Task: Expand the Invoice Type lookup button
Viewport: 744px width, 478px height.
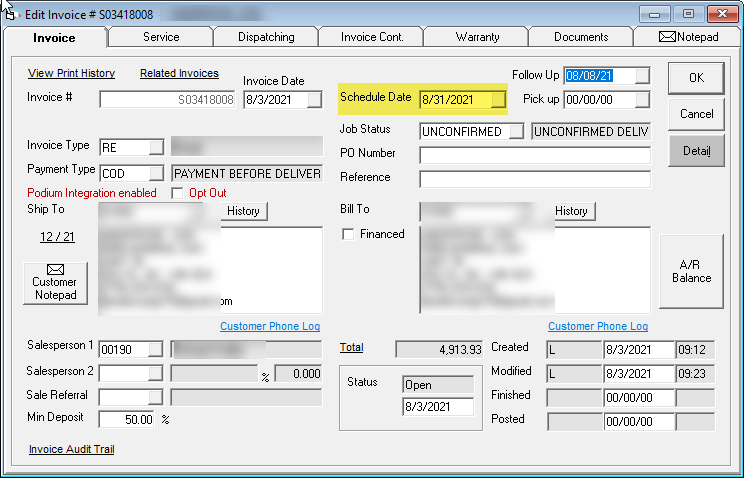Action: click(155, 148)
